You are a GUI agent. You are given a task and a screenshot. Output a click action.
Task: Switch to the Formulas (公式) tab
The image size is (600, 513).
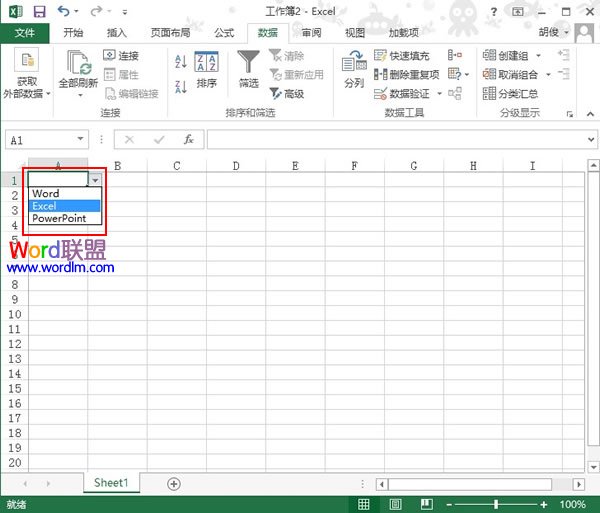click(x=224, y=33)
